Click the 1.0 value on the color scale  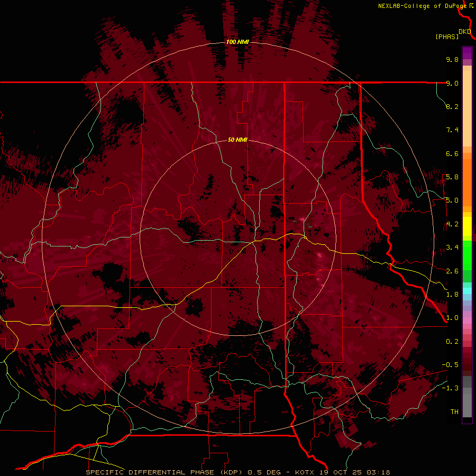[452, 318]
